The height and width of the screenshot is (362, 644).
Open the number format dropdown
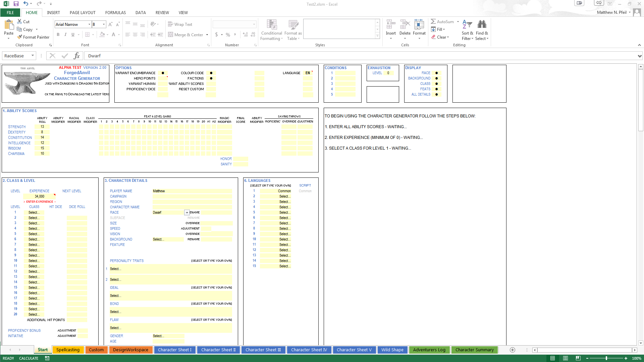[x=254, y=24]
